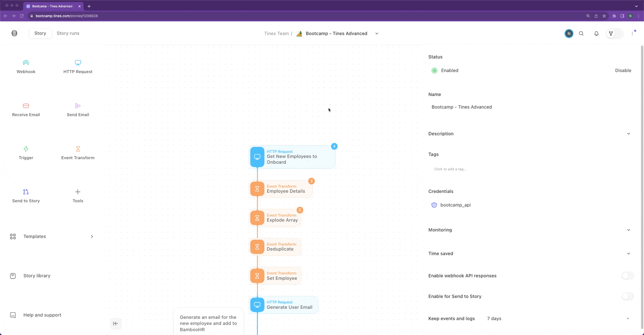Open the bootcamp_api credential
Viewport: 644px width, 335px height.
(455, 205)
